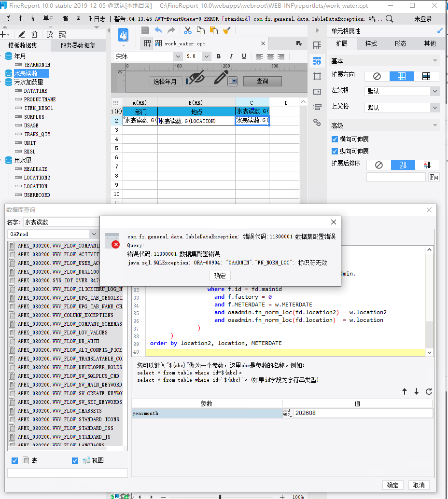
Task: Uncheck the 表 checkbox
Action: (x=14, y=460)
